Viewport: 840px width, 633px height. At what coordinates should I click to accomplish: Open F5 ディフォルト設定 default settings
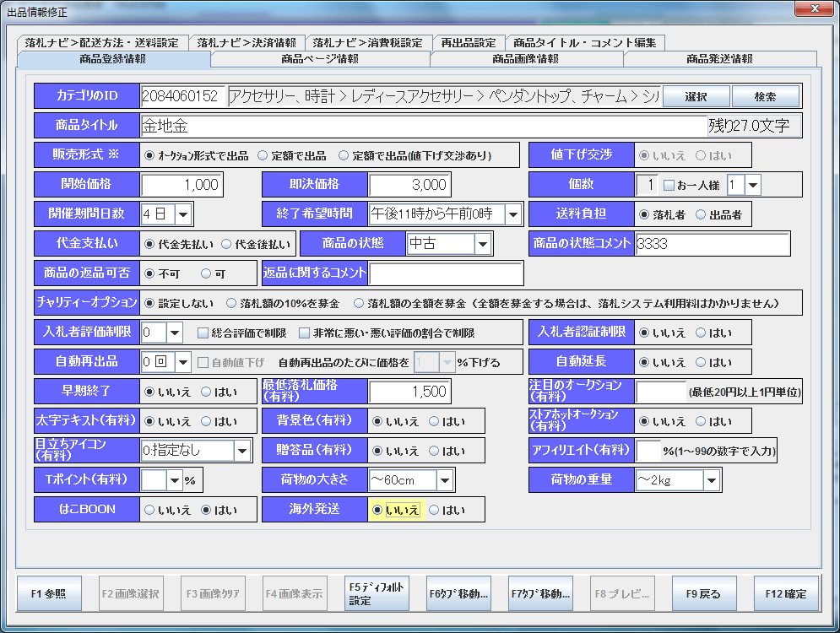pos(377,593)
